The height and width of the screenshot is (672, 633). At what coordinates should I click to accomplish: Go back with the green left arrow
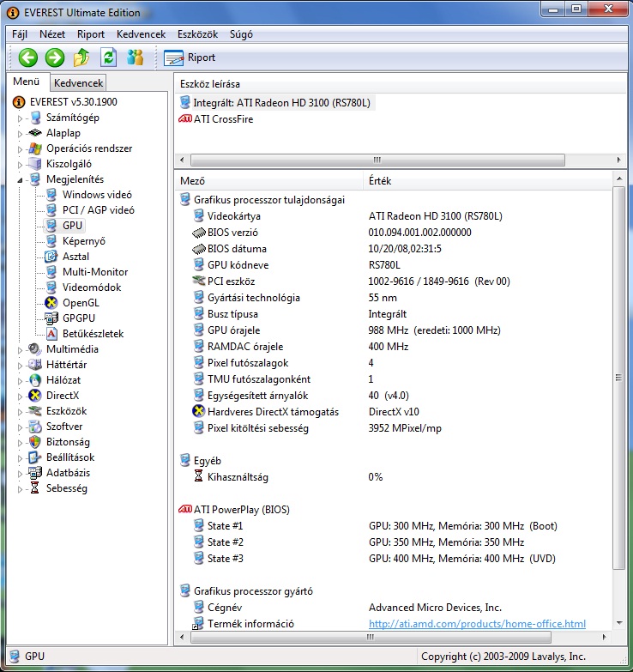click(28, 58)
